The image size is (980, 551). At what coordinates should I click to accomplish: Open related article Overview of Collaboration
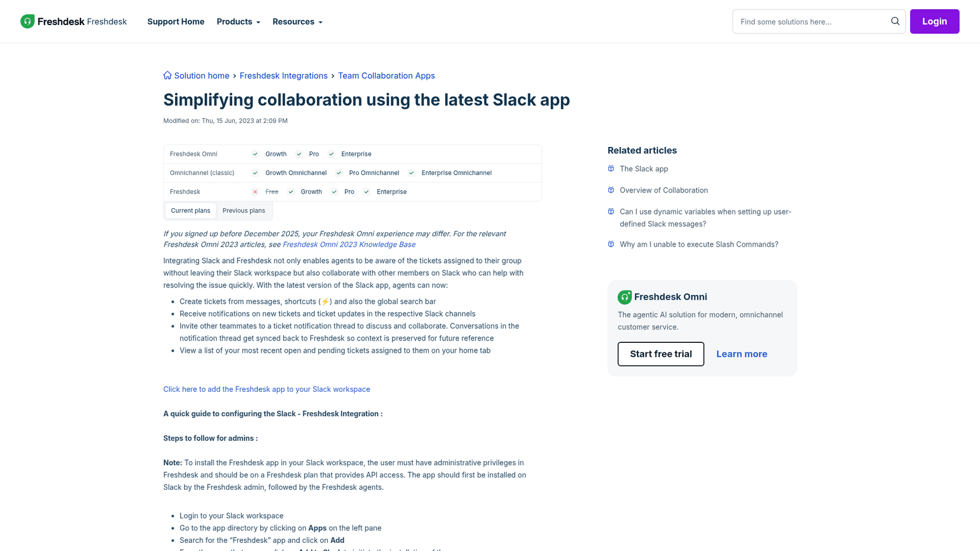[x=664, y=190]
